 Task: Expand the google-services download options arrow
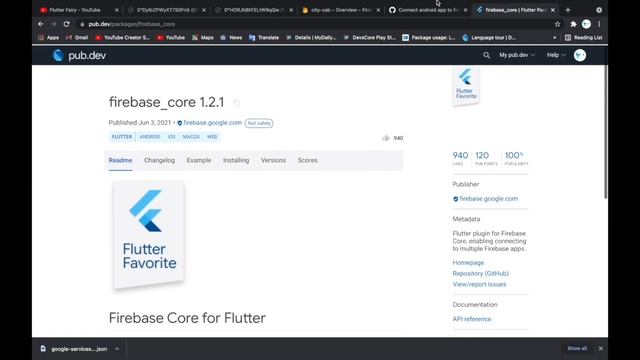tap(117, 349)
